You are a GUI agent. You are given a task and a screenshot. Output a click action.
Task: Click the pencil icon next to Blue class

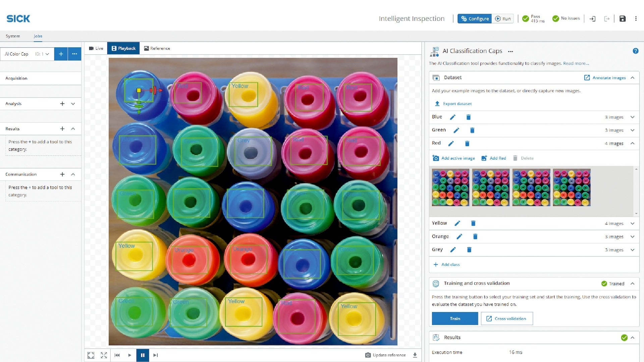coord(452,117)
